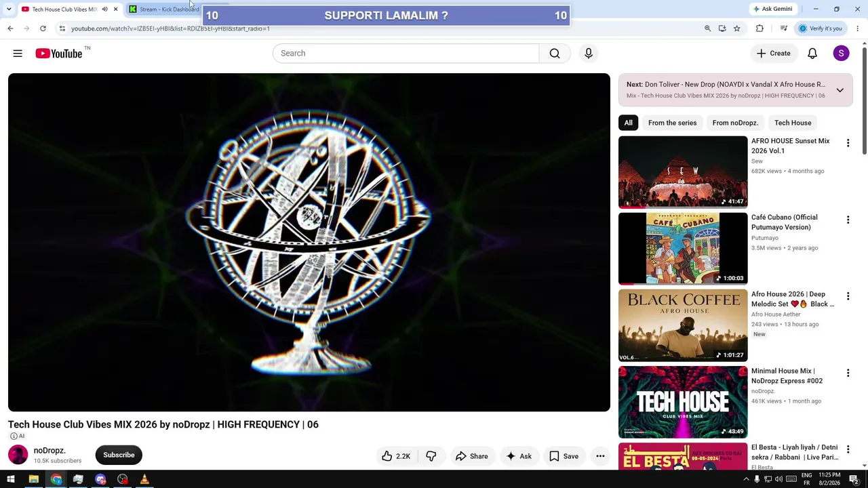The width and height of the screenshot is (868, 488).
Task: Select the All filter chip
Action: 628,123
